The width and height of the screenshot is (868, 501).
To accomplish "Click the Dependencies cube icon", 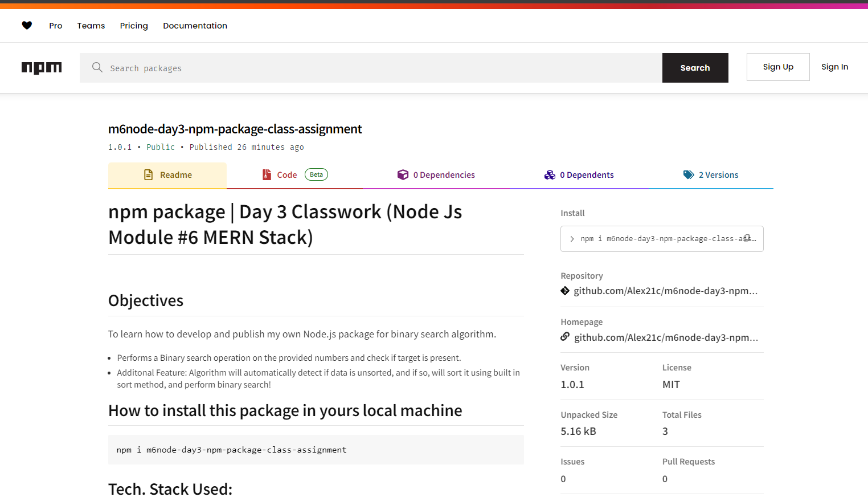I will point(403,175).
